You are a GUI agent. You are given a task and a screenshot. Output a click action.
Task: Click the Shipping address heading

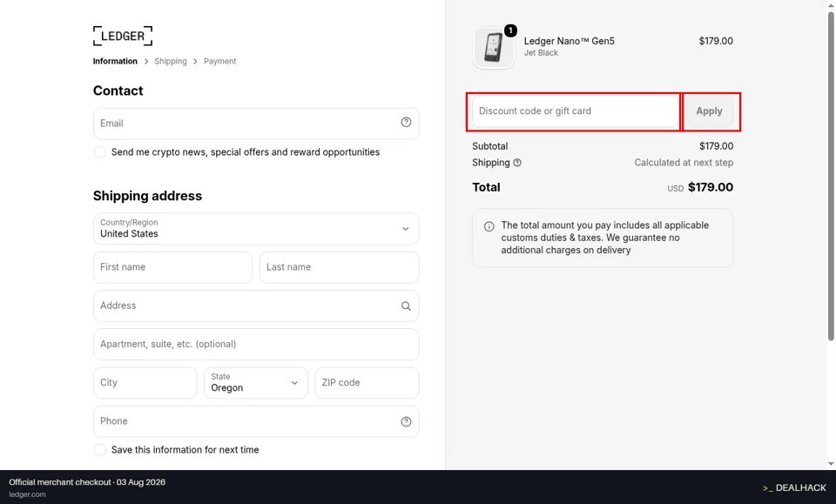coord(147,196)
